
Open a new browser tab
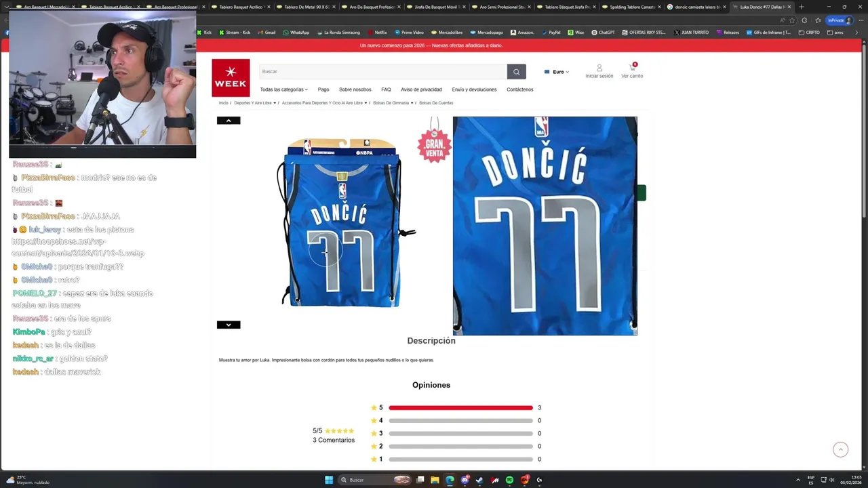[802, 7]
